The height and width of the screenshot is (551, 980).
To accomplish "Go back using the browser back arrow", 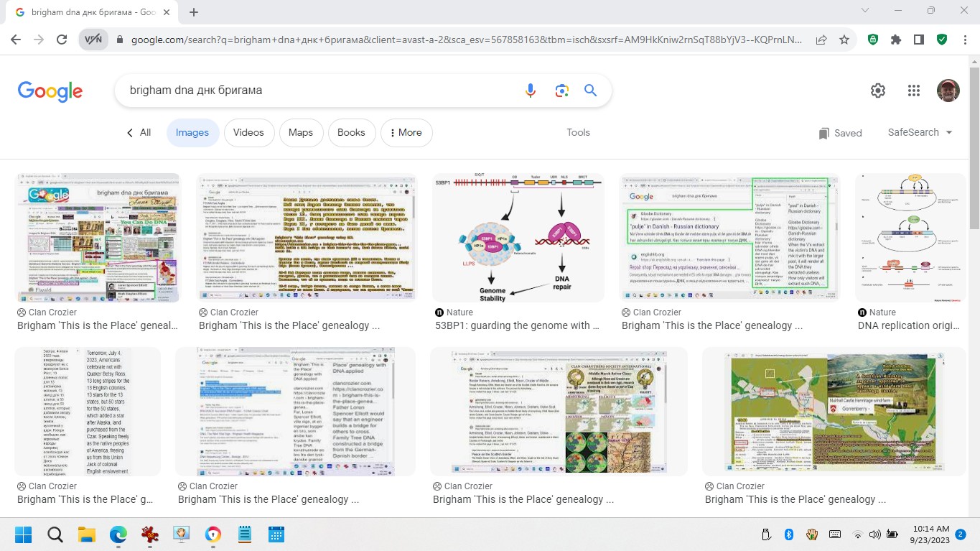I will coord(17,40).
